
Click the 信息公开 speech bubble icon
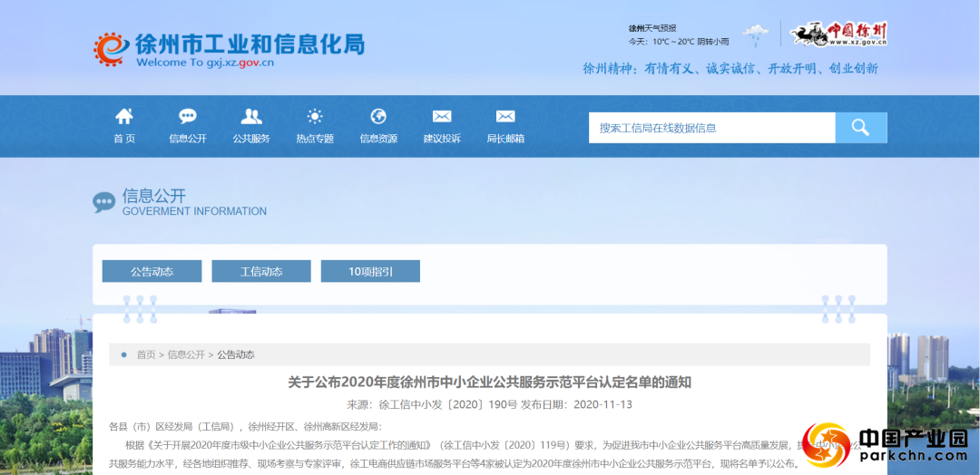pyautogui.click(x=188, y=117)
